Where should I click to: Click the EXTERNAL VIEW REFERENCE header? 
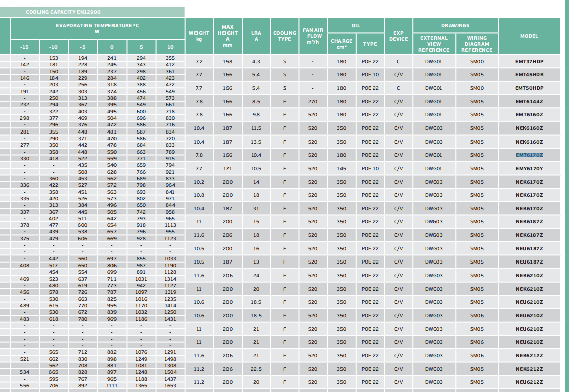[x=434, y=44]
